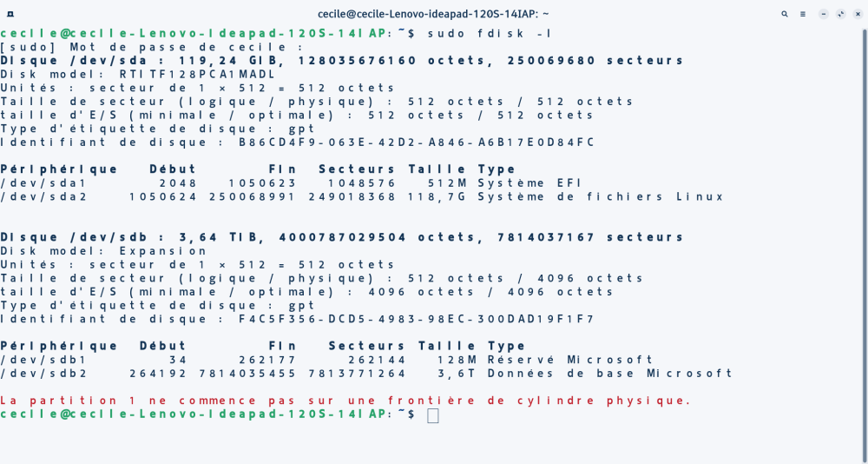Minimize the terminal window

pyautogui.click(x=822, y=14)
